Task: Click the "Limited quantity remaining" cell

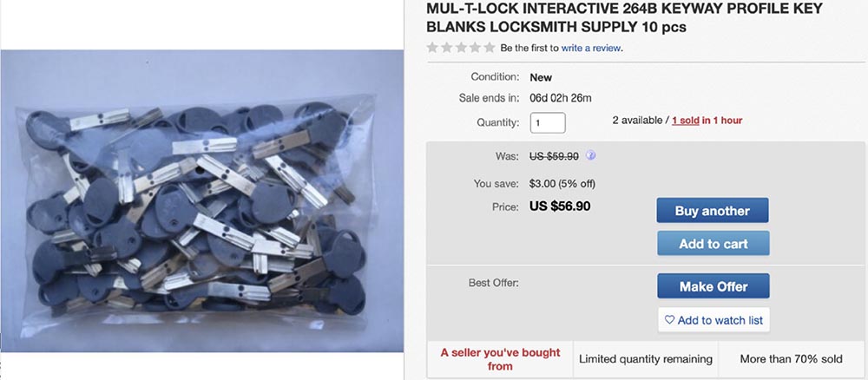Action: coord(646,359)
